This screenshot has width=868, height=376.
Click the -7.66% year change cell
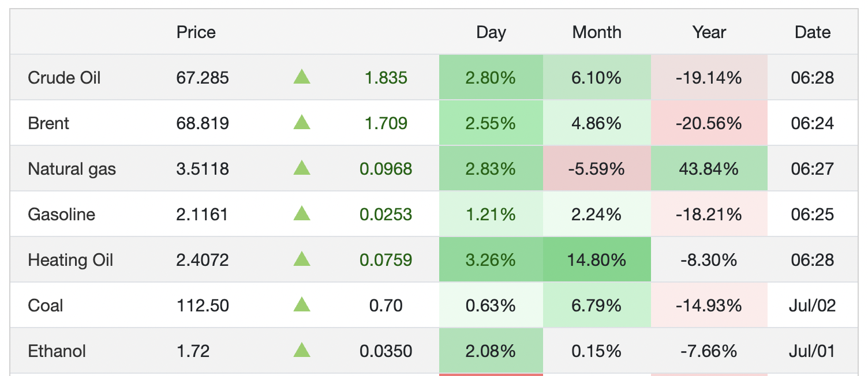(709, 351)
